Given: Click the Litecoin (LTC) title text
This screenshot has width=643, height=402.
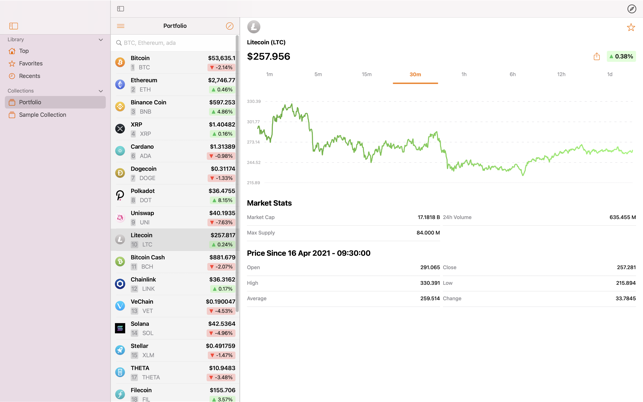Looking at the screenshot, I should (x=266, y=42).
